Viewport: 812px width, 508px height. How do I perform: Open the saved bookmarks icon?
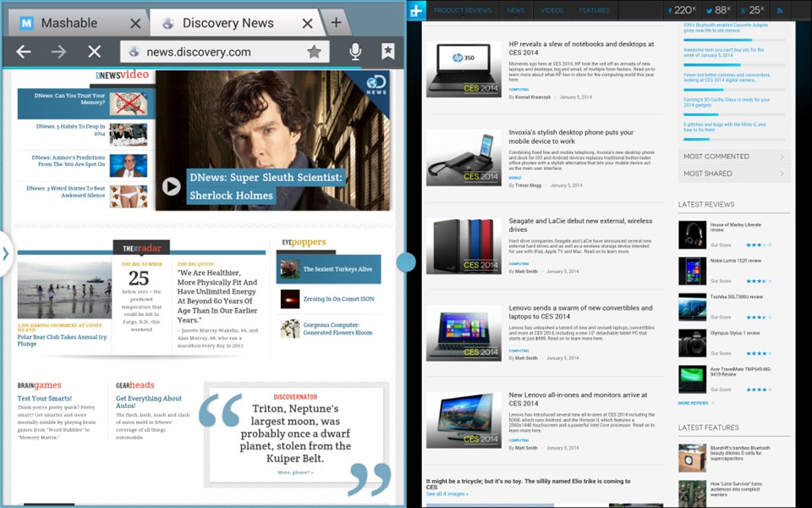tap(388, 52)
